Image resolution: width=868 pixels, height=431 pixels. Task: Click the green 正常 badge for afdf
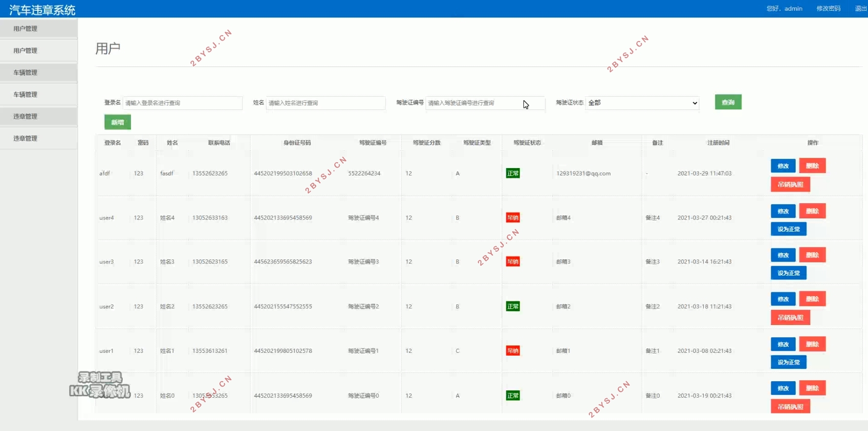point(513,173)
